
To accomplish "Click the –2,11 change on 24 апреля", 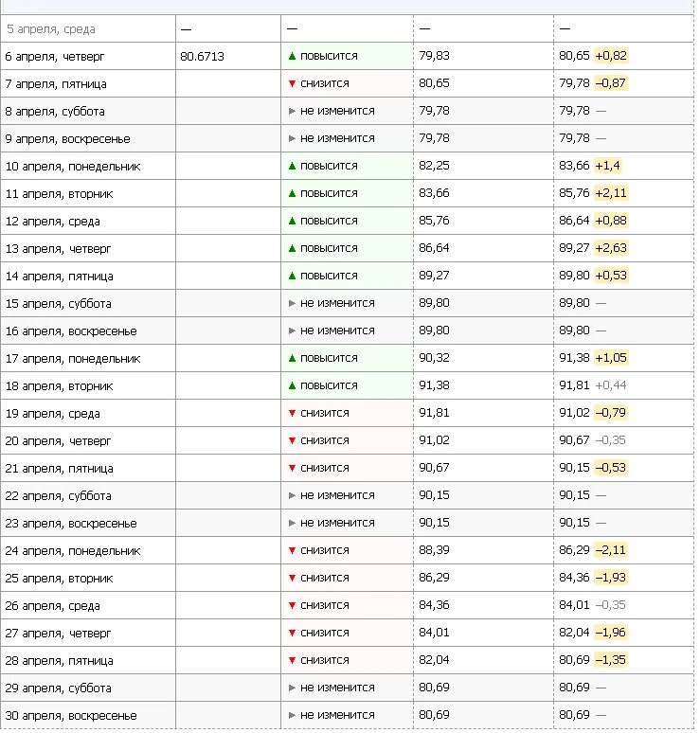I will coord(610,549).
